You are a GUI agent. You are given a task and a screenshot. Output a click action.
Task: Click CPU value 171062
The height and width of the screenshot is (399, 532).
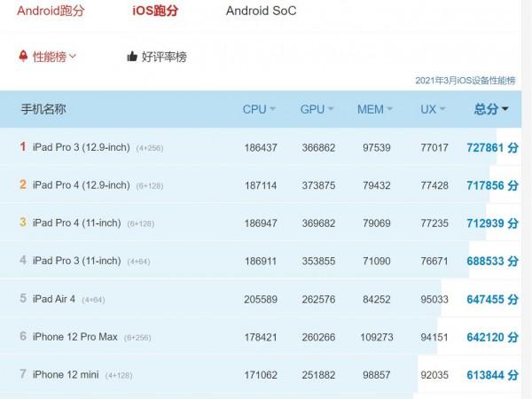point(261,375)
